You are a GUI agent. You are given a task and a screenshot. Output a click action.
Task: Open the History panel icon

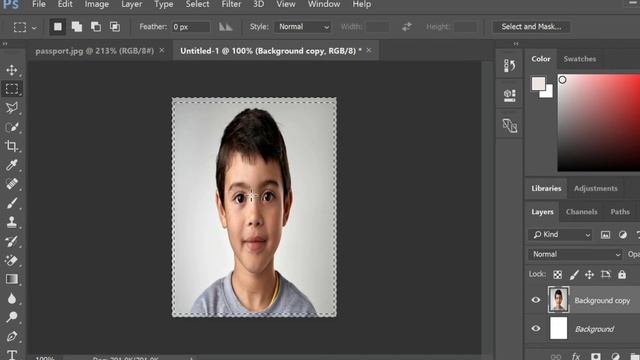[x=509, y=66]
